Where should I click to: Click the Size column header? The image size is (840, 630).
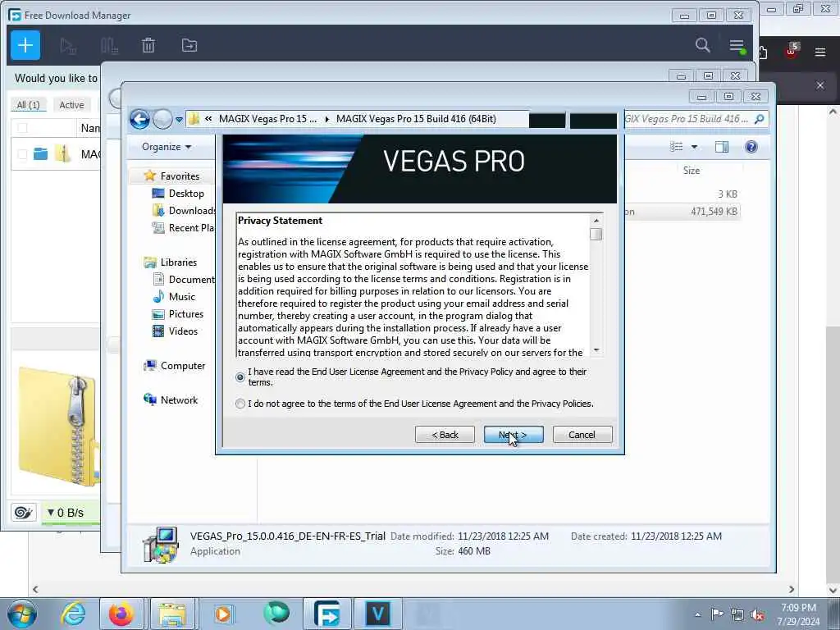tap(691, 171)
